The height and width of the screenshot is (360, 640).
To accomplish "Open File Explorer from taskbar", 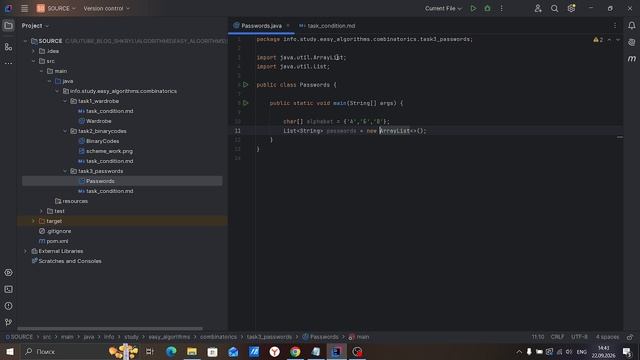I will (x=192, y=351).
